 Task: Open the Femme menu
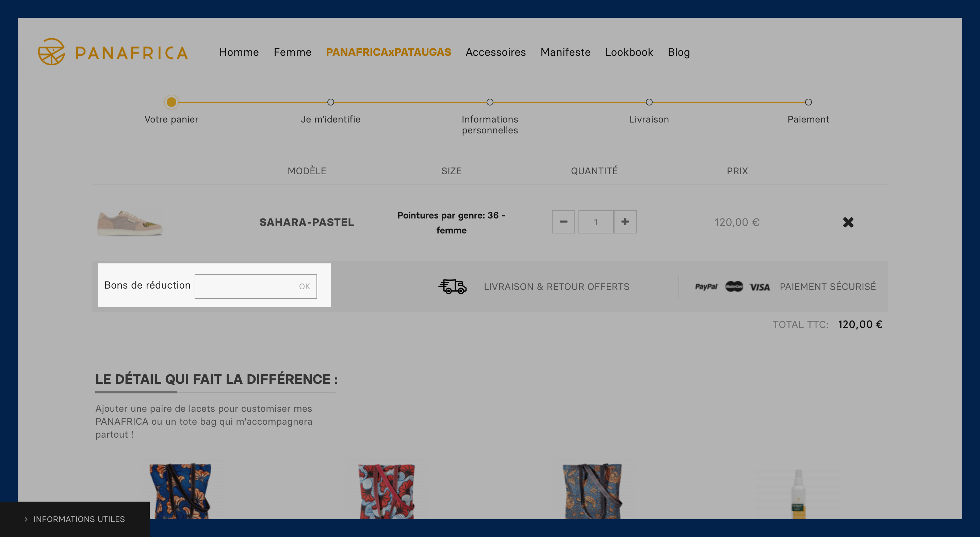point(293,52)
